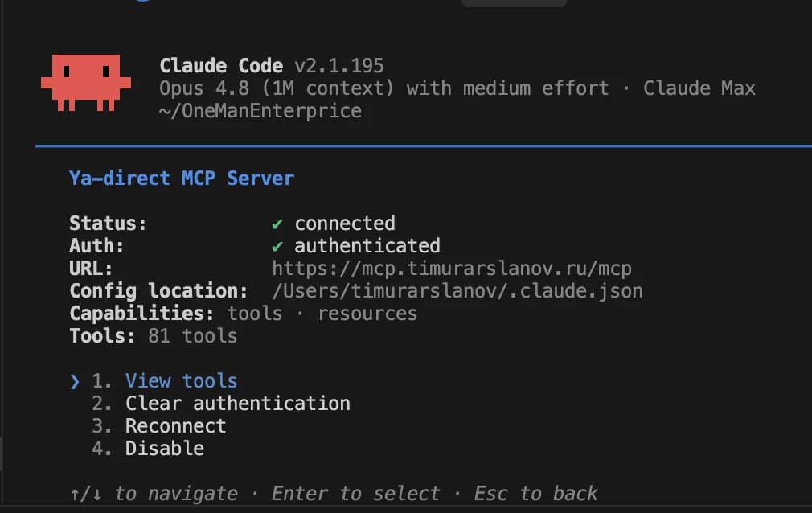Click the Capabilities: label
The height and width of the screenshot is (513, 812).
[141, 314]
